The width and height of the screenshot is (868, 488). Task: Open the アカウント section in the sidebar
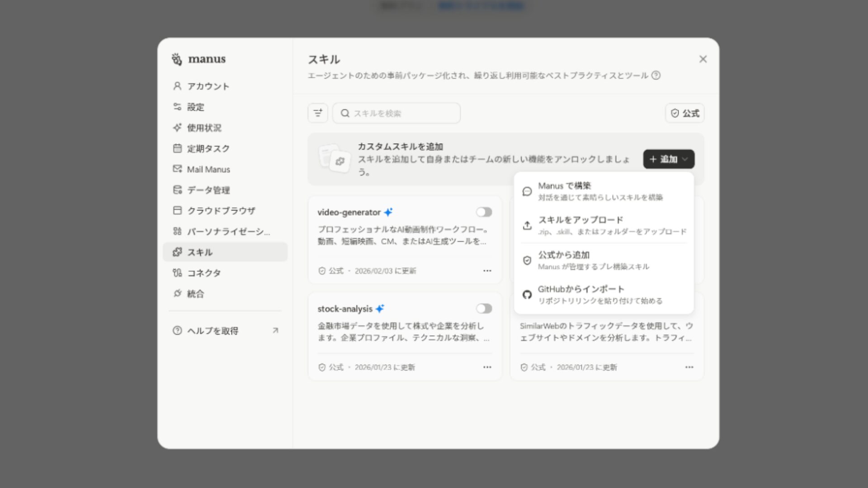208,86
